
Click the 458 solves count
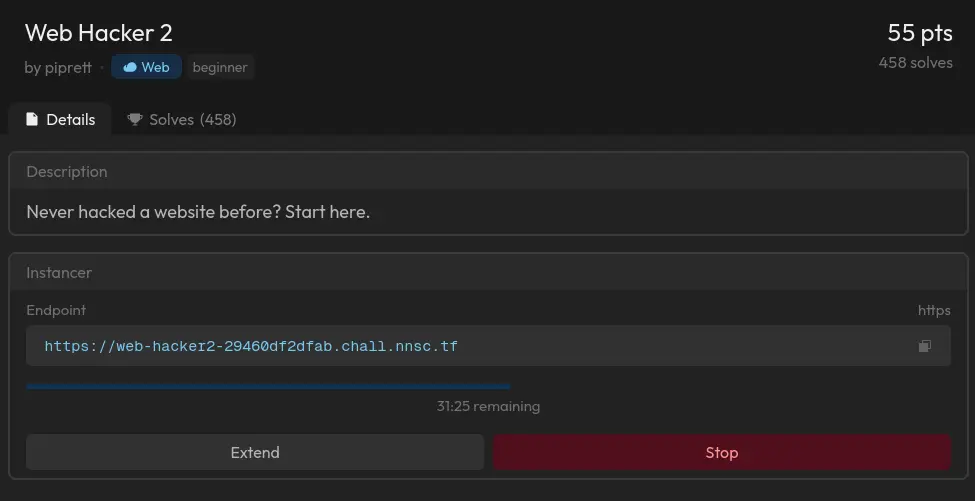(x=915, y=63)
